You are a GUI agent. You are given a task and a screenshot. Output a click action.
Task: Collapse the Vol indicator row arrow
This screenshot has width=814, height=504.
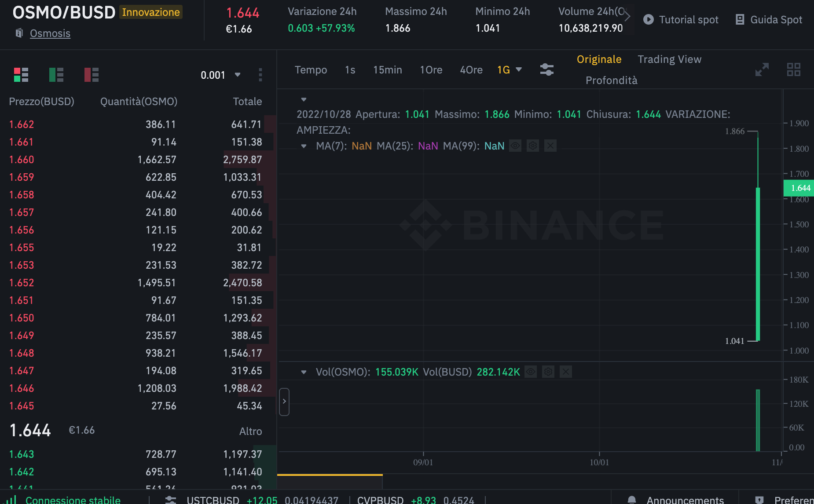(x=304, y=372)
